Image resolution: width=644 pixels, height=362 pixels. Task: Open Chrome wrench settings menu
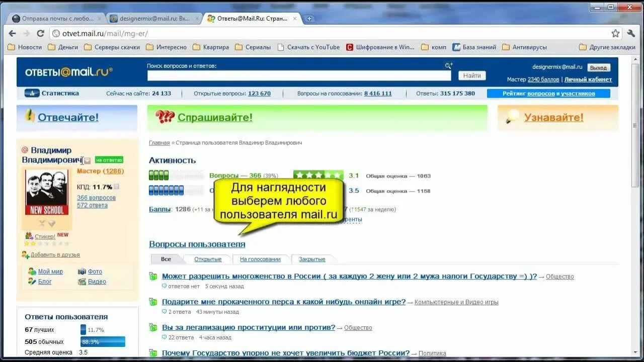(x=631, y=33)
